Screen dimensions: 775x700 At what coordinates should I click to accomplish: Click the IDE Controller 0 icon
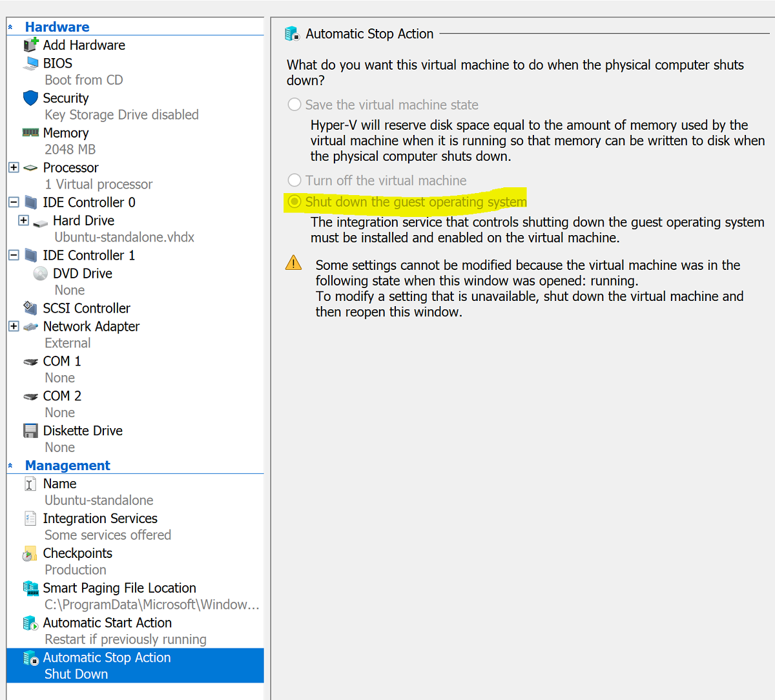pyautogui.click(x=30, y=202)
